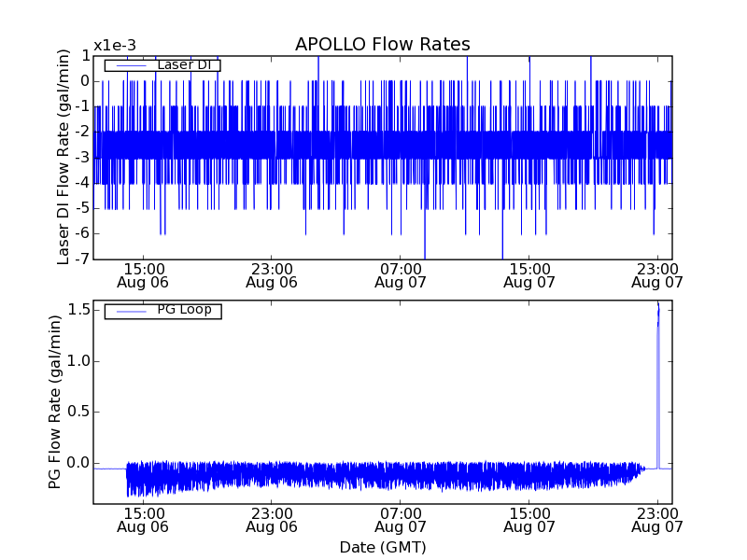Click "23:00 Aug 07" tick under Laser DI plot
This screenshot has width=747, height=560.
657,276
